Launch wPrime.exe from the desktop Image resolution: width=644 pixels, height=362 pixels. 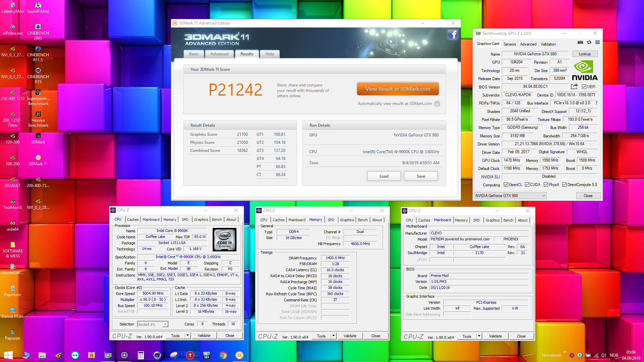[13, 29]
